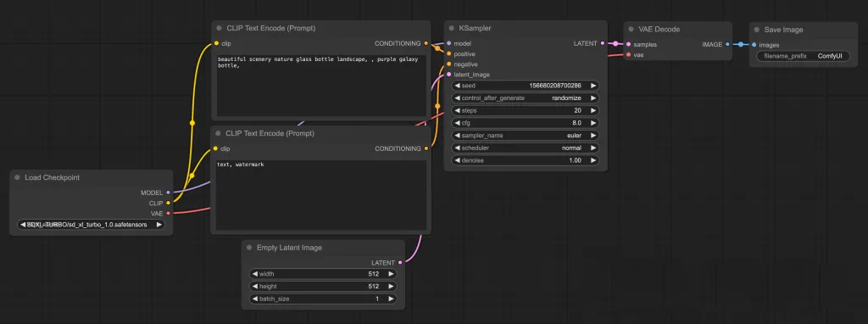Decrease the seed value with left arrow
Image resolution: width=868 pixels, height=324 pixels.
coord(457,86)
